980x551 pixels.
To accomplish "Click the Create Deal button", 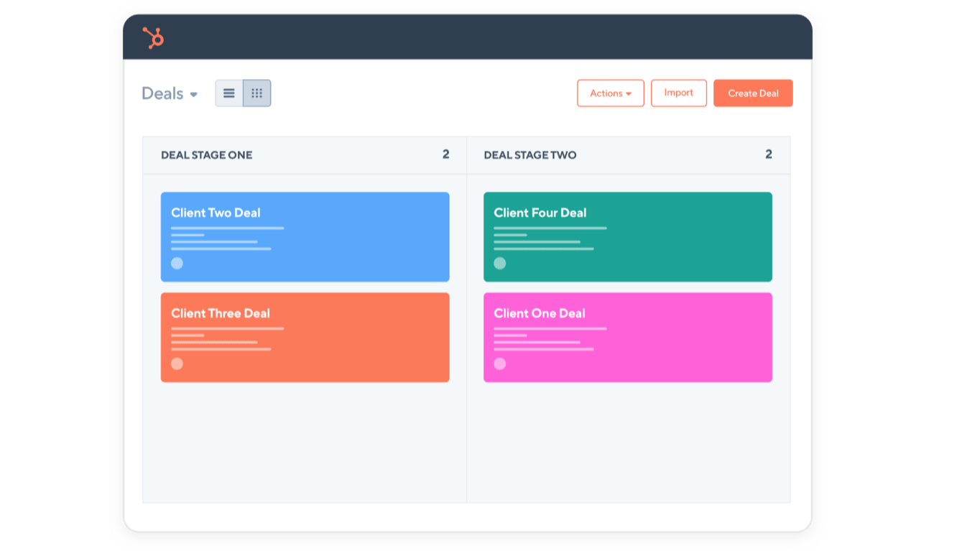I will coord(753,93).
